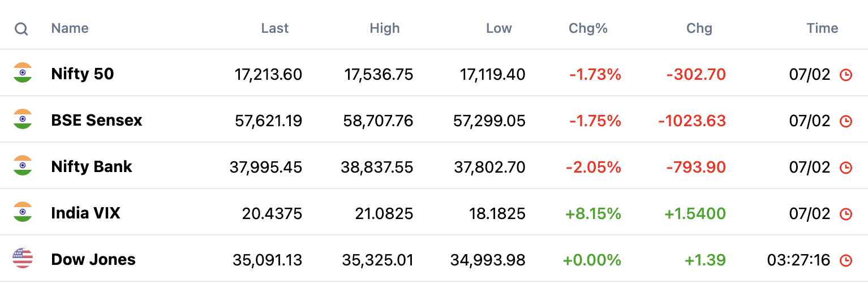Click the red clock icon in Dow Jones row
The width and height of the screenshot is (868, 283).
tap(846, 260)
